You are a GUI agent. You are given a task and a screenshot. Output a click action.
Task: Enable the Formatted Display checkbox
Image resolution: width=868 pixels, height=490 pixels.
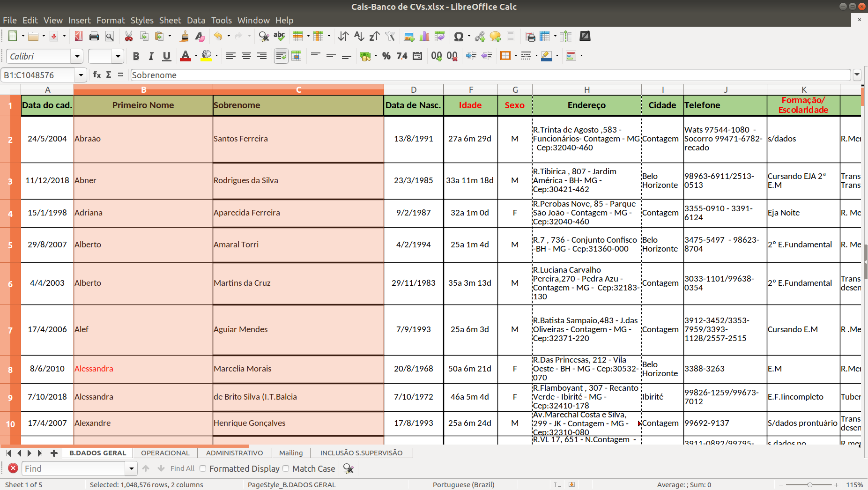(x=203, y=468)
